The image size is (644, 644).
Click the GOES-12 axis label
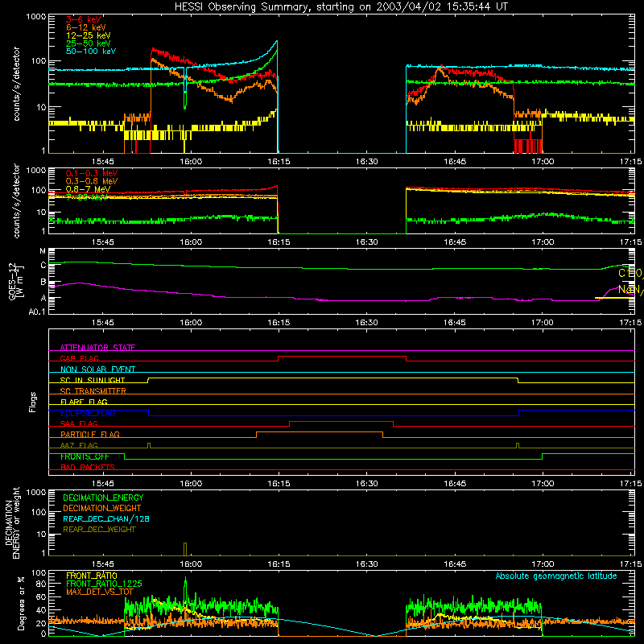[15, 281]
